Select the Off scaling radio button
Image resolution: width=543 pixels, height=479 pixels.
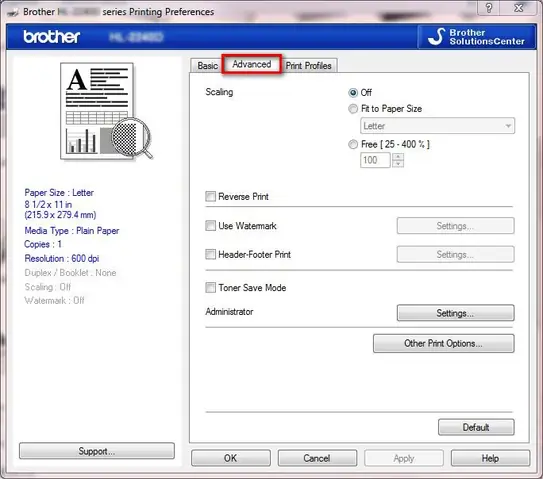coord(353,93)
